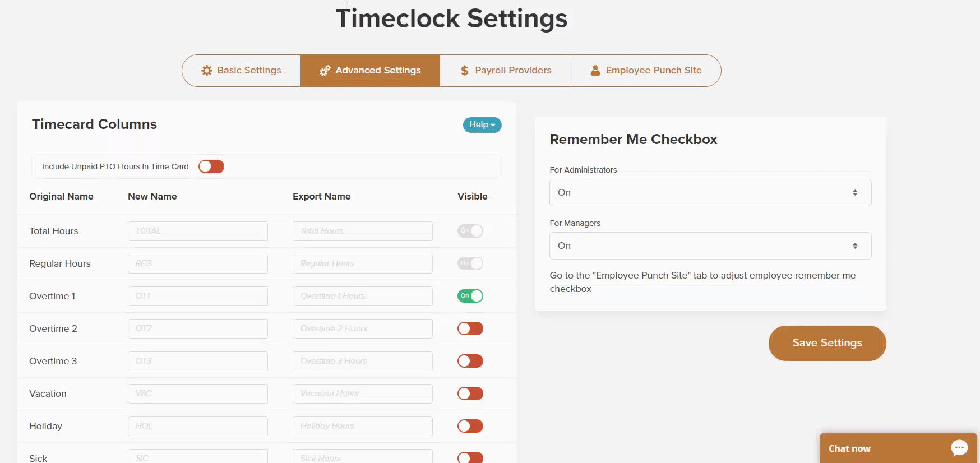
Task: Turn on the Vacation visibility toggle
Action: click(x=470, y=393)
